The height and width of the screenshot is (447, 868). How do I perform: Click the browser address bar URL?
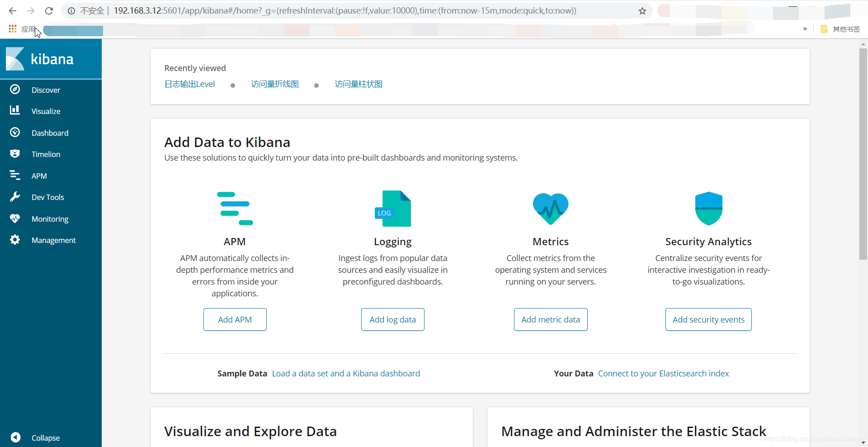[344, 11]
